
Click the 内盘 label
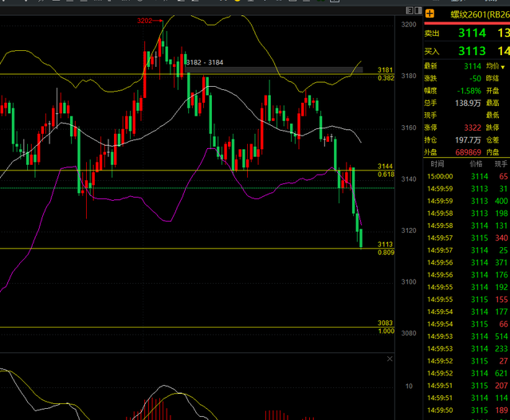[492, 152]
